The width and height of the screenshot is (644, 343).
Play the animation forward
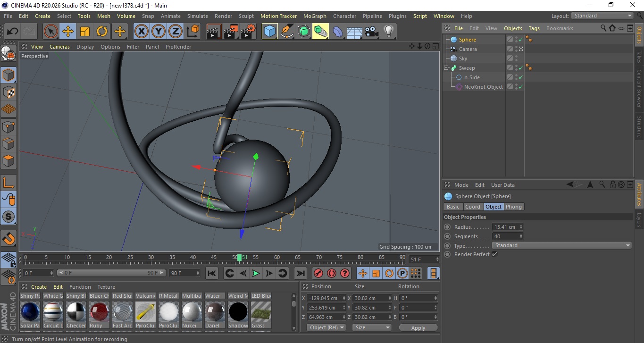point(256,273)
